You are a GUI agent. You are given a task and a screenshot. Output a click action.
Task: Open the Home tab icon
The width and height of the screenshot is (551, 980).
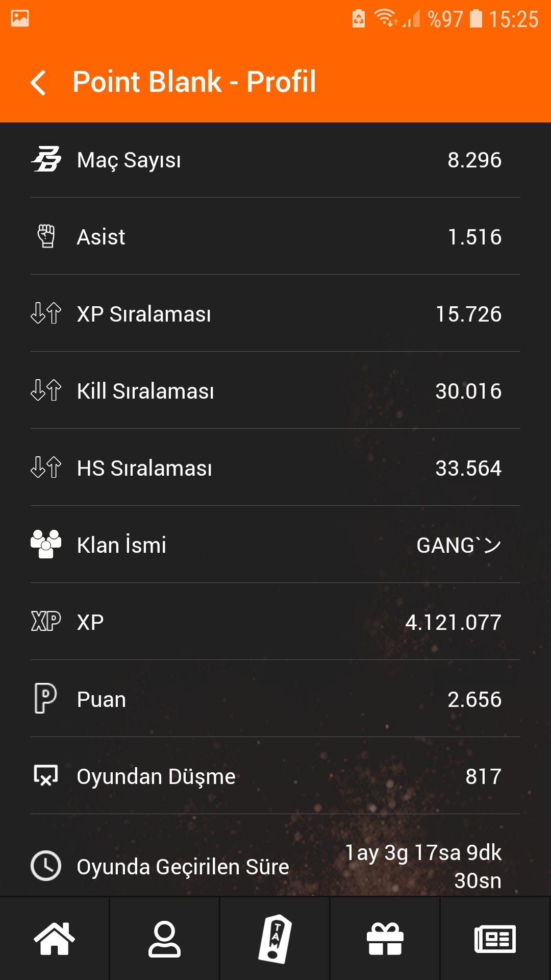pos(55,938)
